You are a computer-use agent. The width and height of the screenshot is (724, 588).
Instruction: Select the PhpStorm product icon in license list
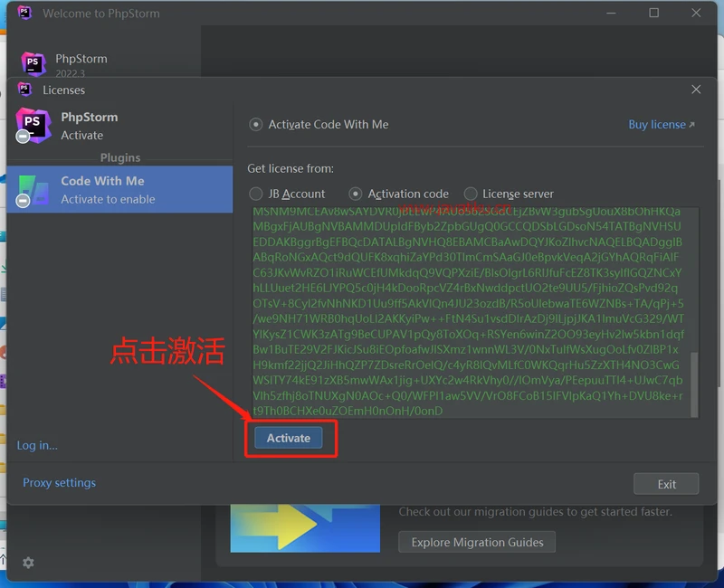[33, 125]
